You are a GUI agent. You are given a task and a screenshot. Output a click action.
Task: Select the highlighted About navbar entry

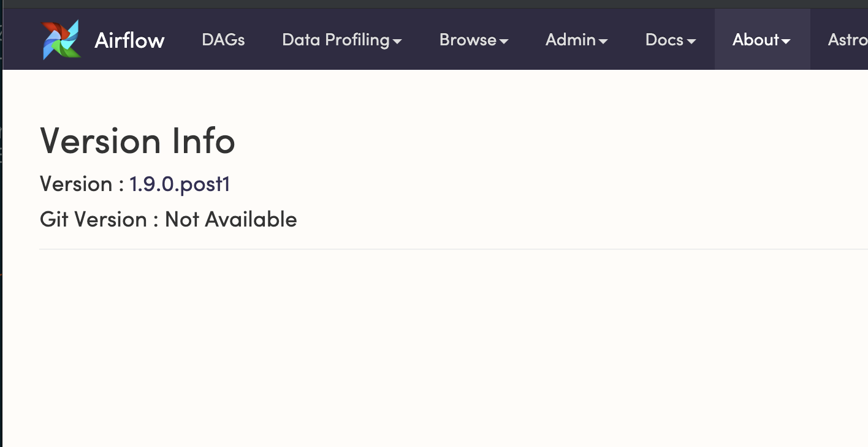tap(761, 40)
